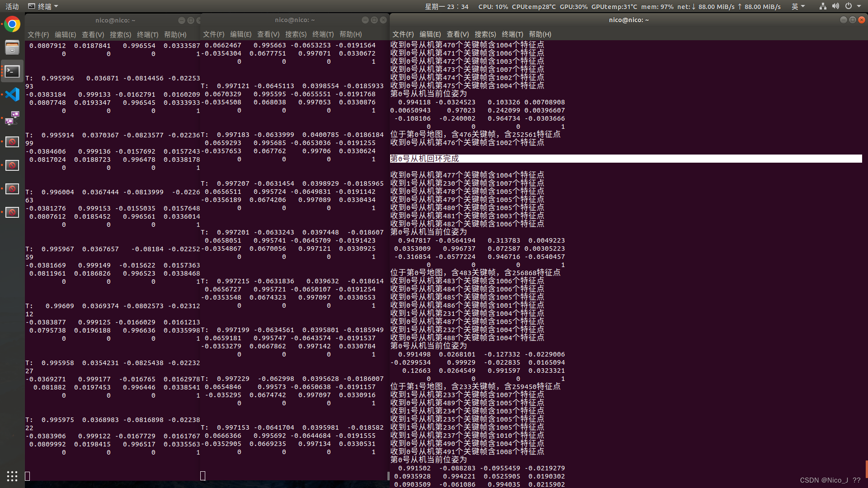Click the line 位于第0号地图，含483关键帧

click(x=476, y=272)
